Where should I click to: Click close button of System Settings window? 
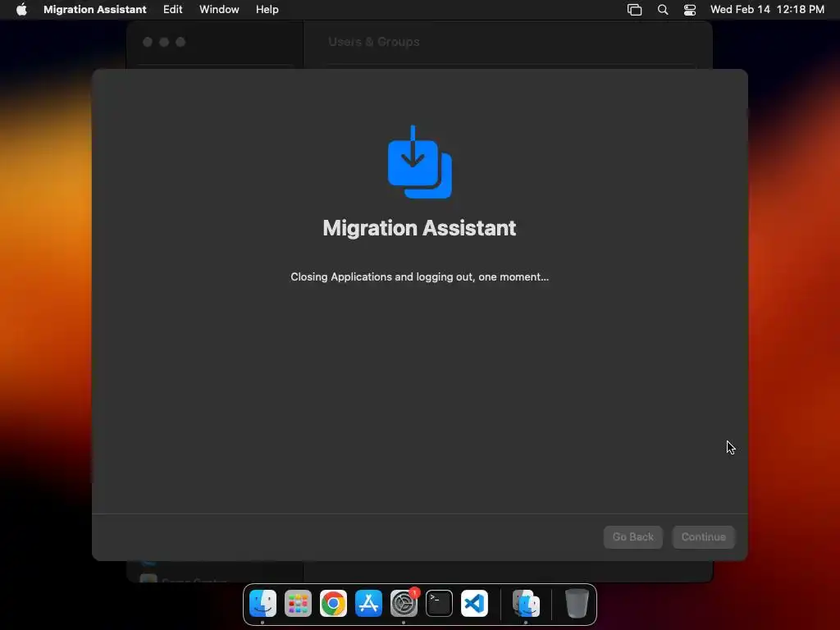pyautogui.click(x=148, y=42)
